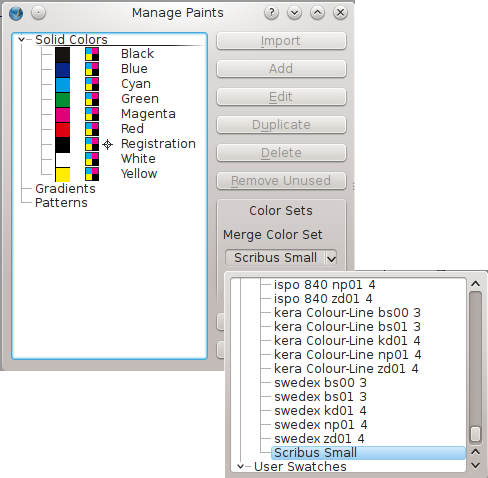This screenshot has width=488, height=478.
Task: Click the CMYK icon next to Cyan
Action: 92,84
